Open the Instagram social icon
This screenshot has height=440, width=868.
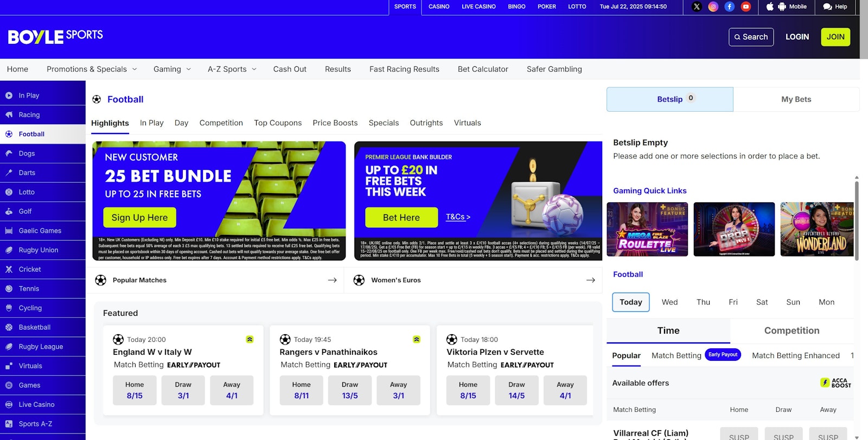coord(713,7)
